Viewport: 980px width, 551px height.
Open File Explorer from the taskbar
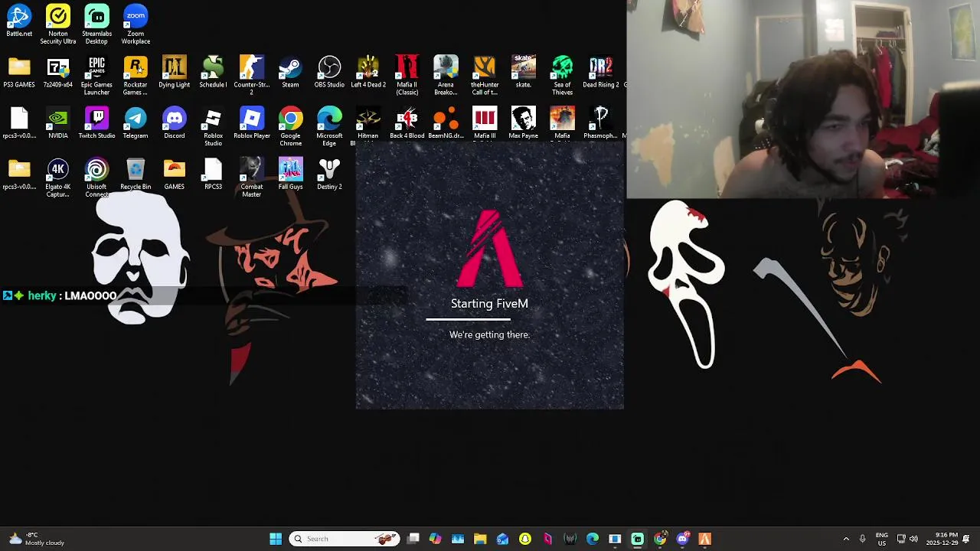[x=480, y=539]
